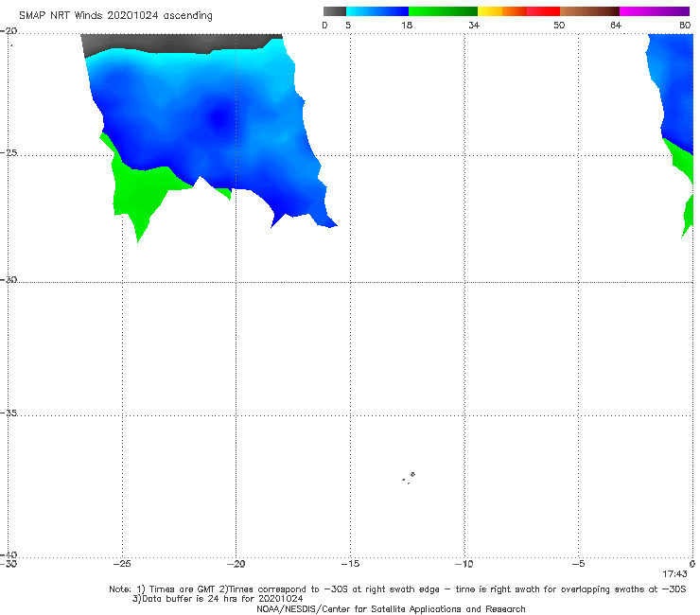700x615 pixels.
Task: Click the longitude axis label -5
Action: [578, 564]
